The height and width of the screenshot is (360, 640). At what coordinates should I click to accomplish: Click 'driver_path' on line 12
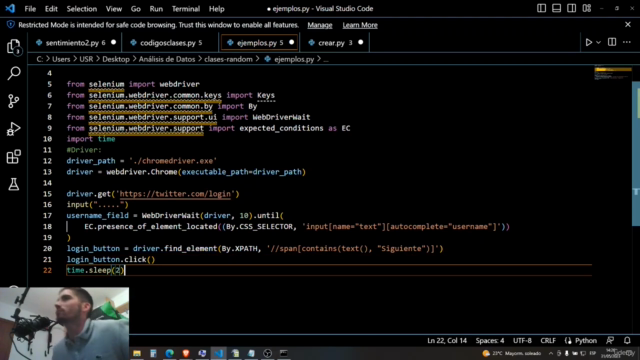[91, 161]
